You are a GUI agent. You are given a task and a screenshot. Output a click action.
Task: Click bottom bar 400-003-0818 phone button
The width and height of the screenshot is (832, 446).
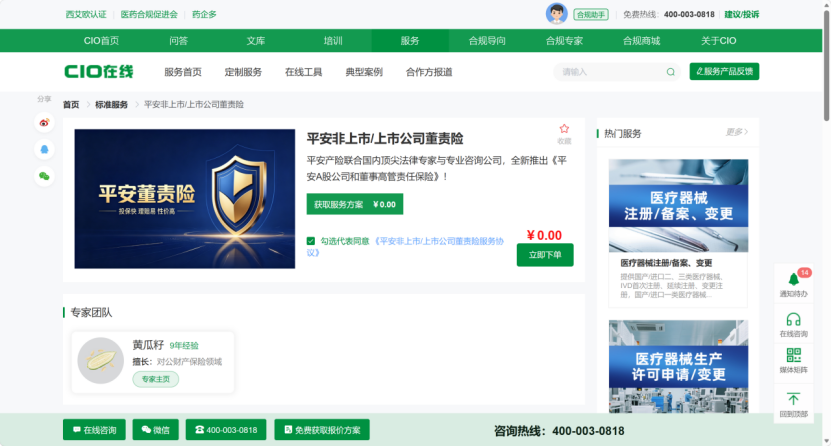226,430
